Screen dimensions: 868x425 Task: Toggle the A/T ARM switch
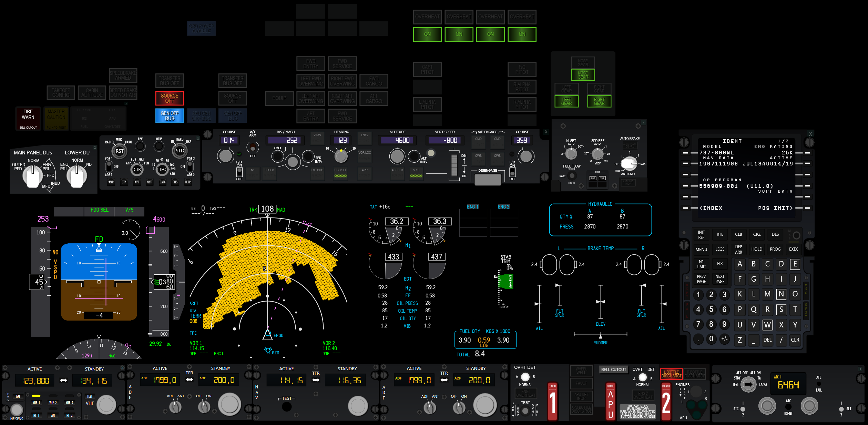point(253,148)
